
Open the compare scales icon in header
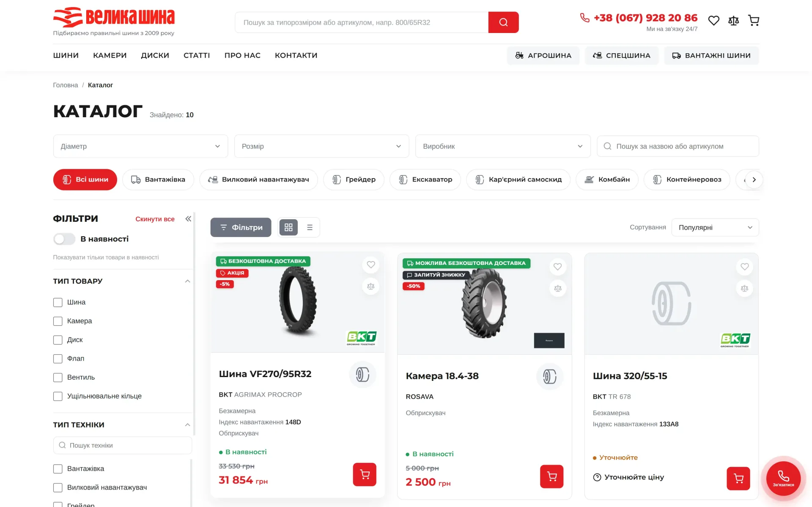point(733,20)
